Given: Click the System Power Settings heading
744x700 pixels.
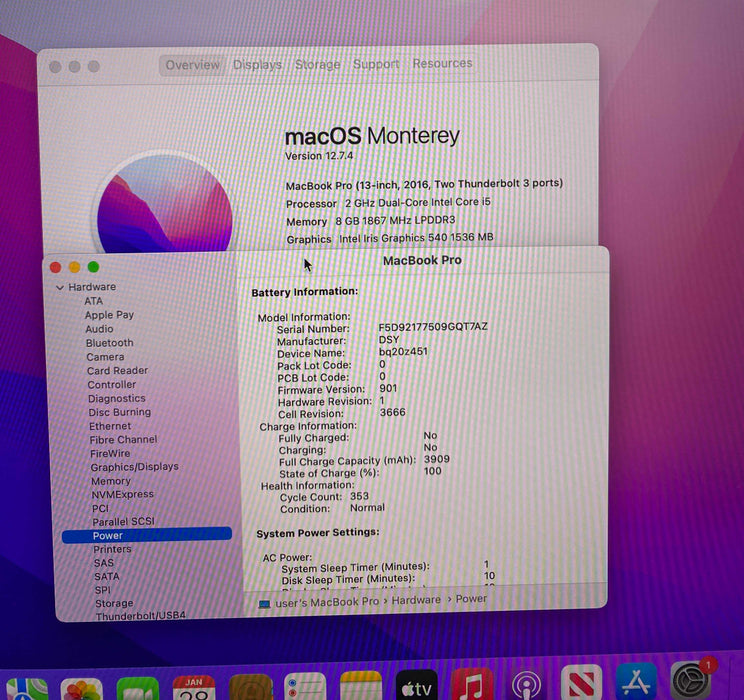Looking at the screenshot, I should [318, 533].
